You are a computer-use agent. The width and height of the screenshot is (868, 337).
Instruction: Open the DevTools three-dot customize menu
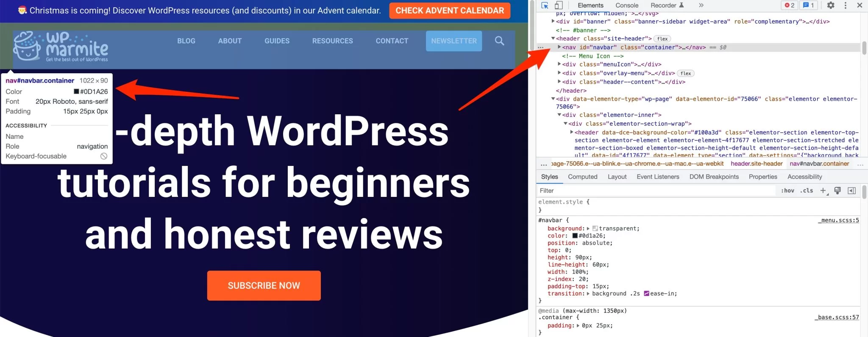click(845, 6)
